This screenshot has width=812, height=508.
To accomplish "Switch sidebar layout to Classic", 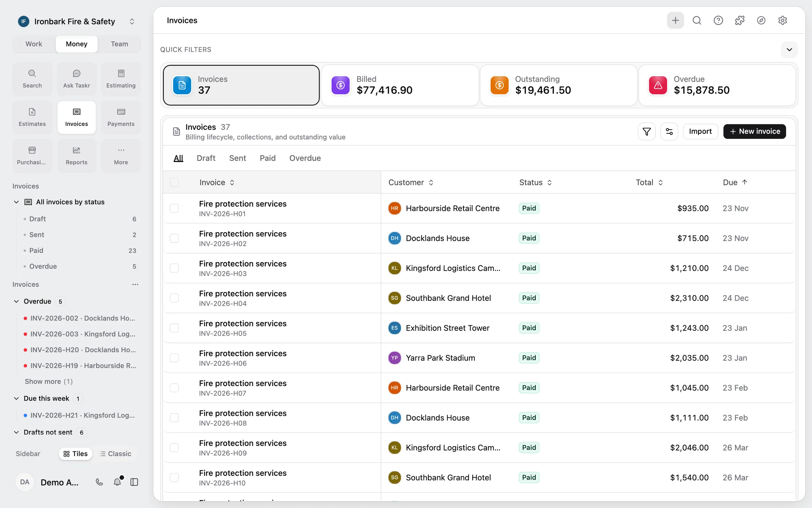I will click(x=115, y=453).
